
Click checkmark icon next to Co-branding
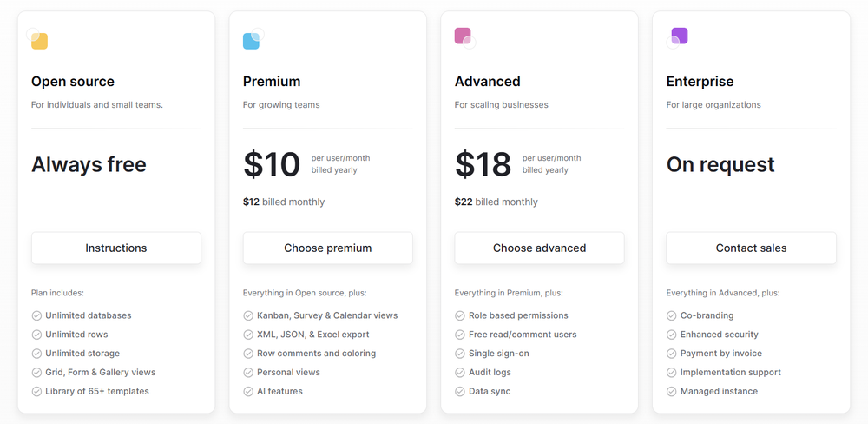coord(672,315)
